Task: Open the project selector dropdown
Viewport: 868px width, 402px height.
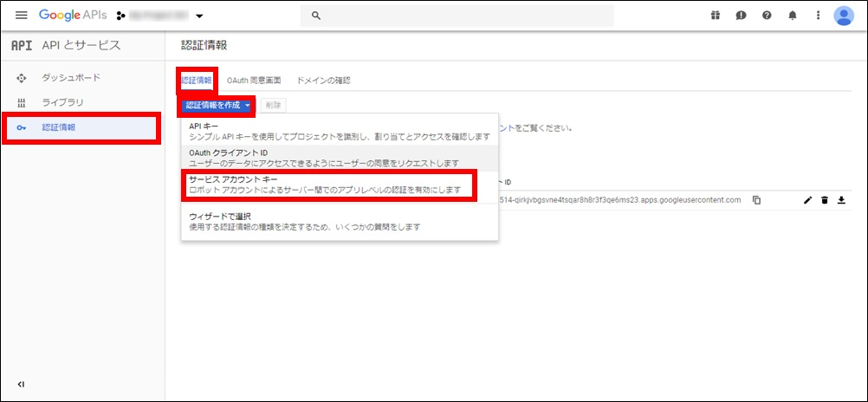Action: [160, 16]
